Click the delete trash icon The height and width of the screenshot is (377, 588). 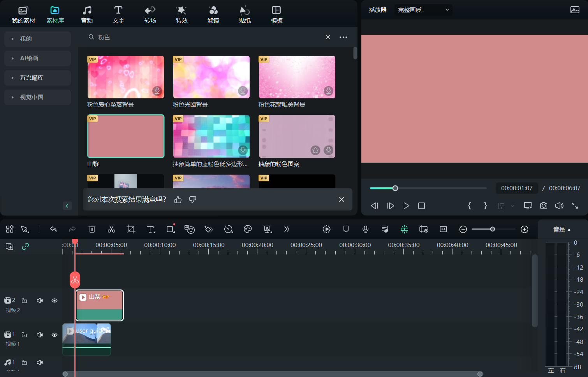pos(92,229)
